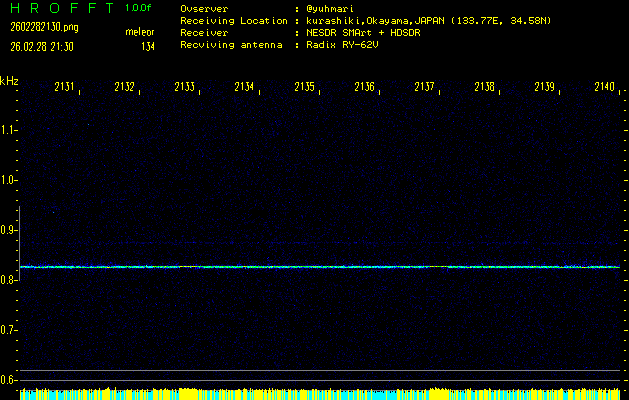Screen dimensions: 629x400
Task: Click the 0.7 frequency axis label
Action: point(8,330)
